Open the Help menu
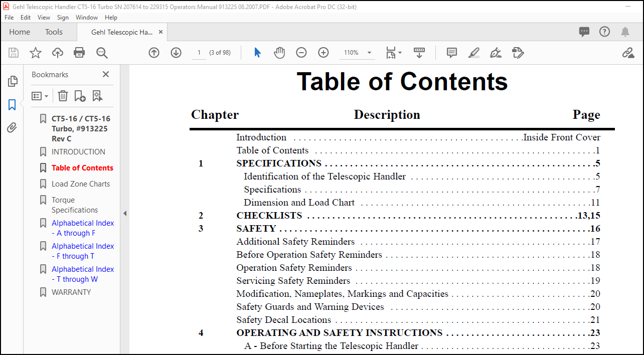The width and height of the screenshot is (644, 355). point(111,17)
